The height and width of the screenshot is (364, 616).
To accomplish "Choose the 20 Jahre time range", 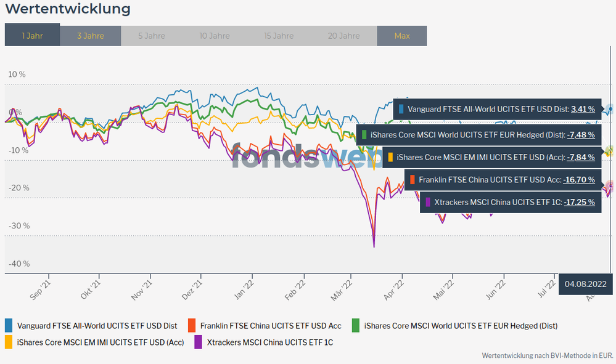I will click(344, 36).
